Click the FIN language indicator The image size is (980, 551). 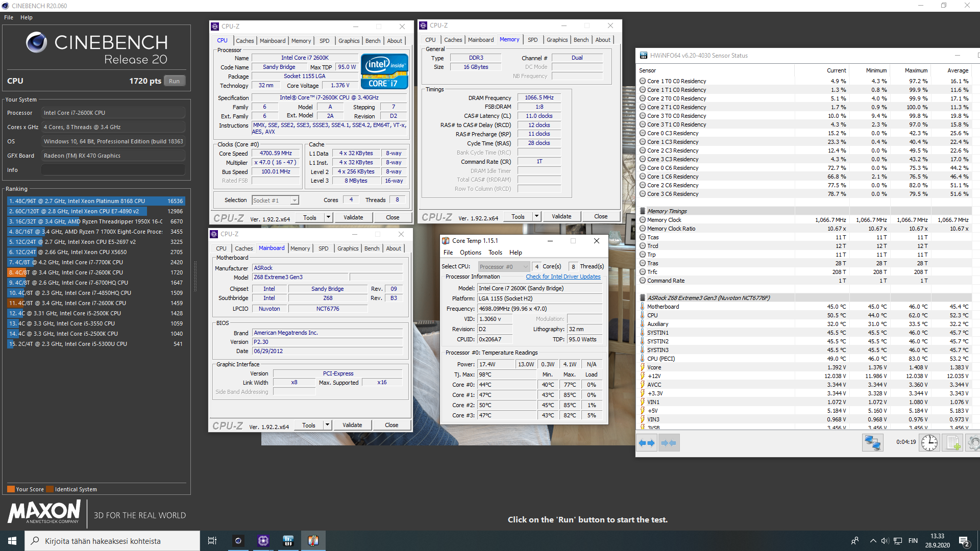pyautogui.click(x=913, y=541)
